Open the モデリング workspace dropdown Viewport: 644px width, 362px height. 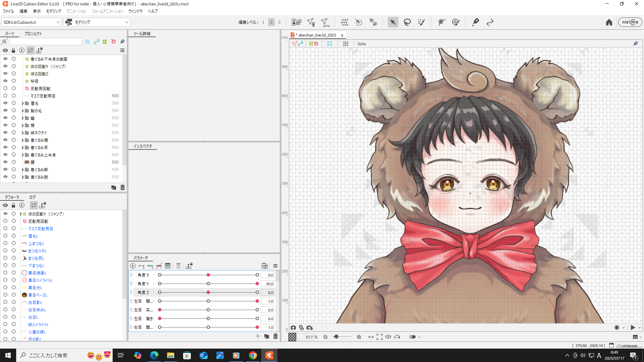point(97,22)
